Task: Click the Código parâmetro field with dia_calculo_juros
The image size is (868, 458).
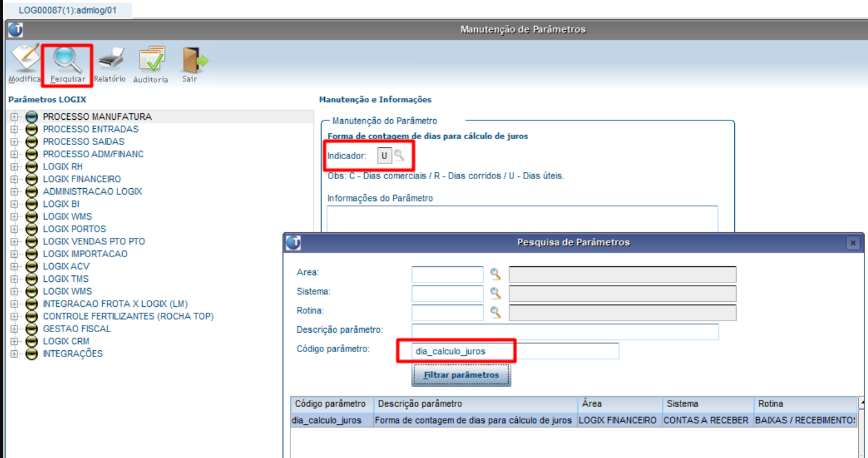Action: click(x=515, y=351)
